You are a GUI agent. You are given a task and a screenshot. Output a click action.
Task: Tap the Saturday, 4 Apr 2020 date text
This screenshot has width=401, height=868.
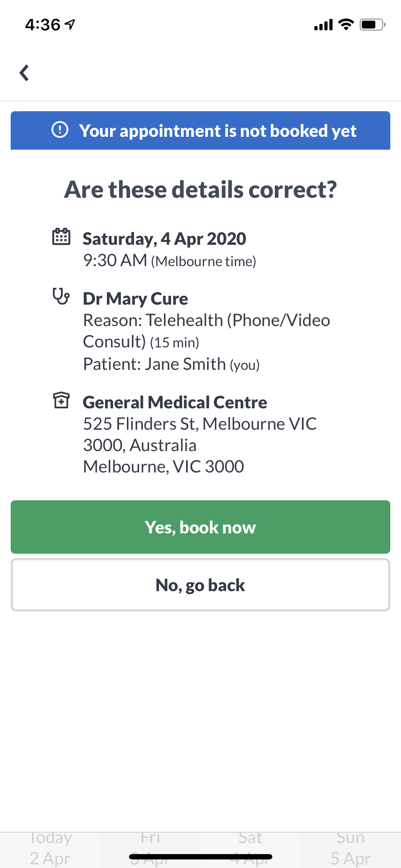(164, 239)
